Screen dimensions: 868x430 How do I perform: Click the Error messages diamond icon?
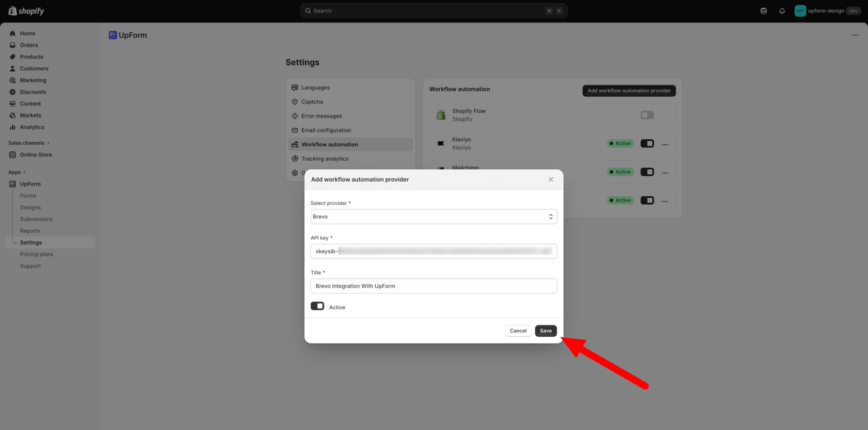(295, 116)
